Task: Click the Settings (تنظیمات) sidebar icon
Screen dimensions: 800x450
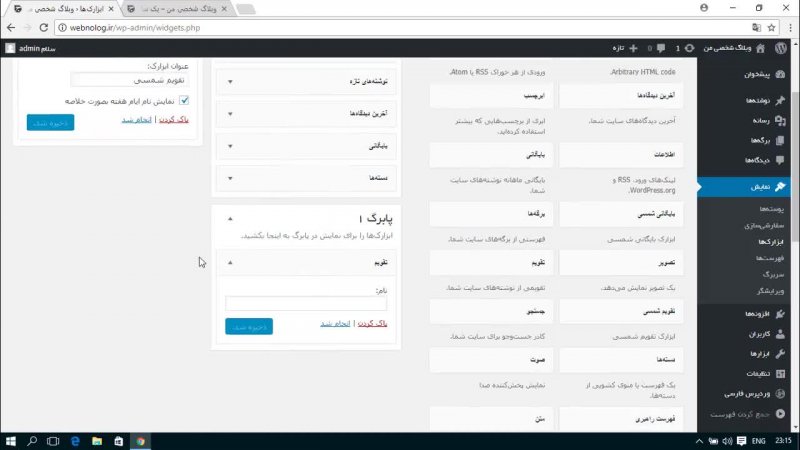Action: pos(780,373)
